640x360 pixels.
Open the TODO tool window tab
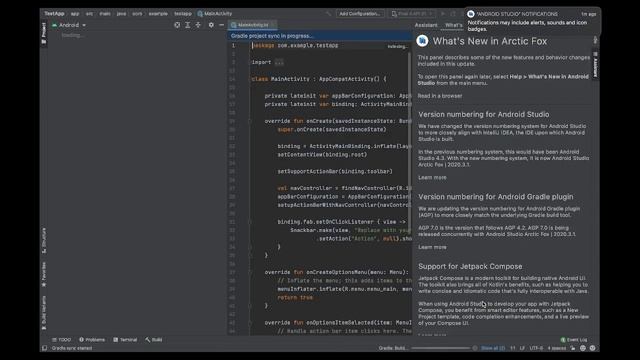pos(61,340)
